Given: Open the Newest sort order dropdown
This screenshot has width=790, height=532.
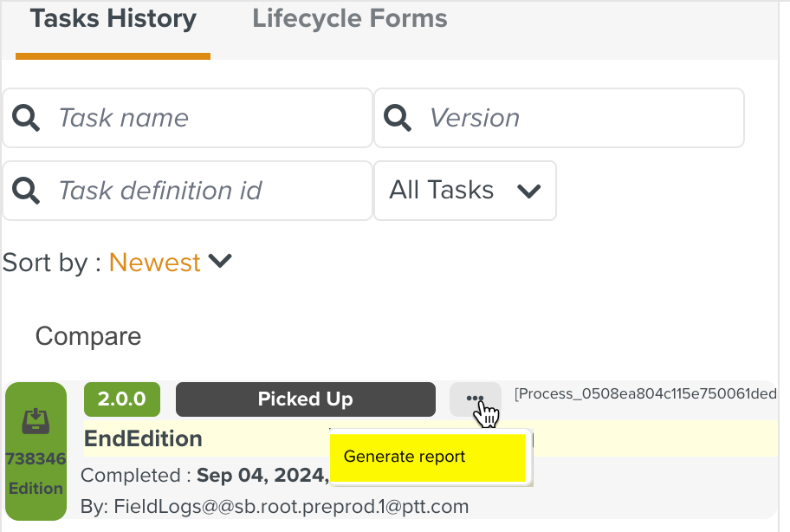Looking at the screenshot, I should pos(171,262).
